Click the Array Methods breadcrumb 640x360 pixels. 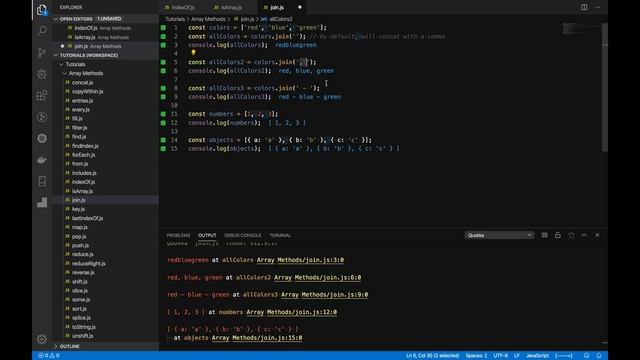208,19
